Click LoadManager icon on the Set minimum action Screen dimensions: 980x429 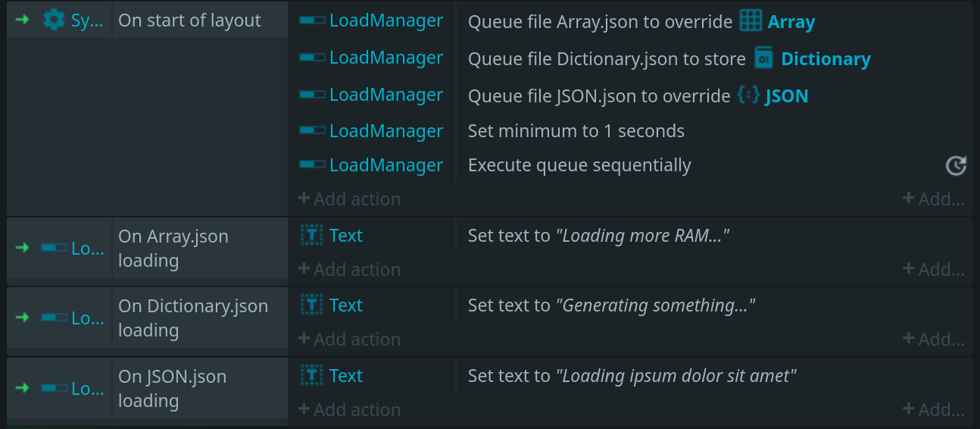pyautogui.click(x=312, y=130)
